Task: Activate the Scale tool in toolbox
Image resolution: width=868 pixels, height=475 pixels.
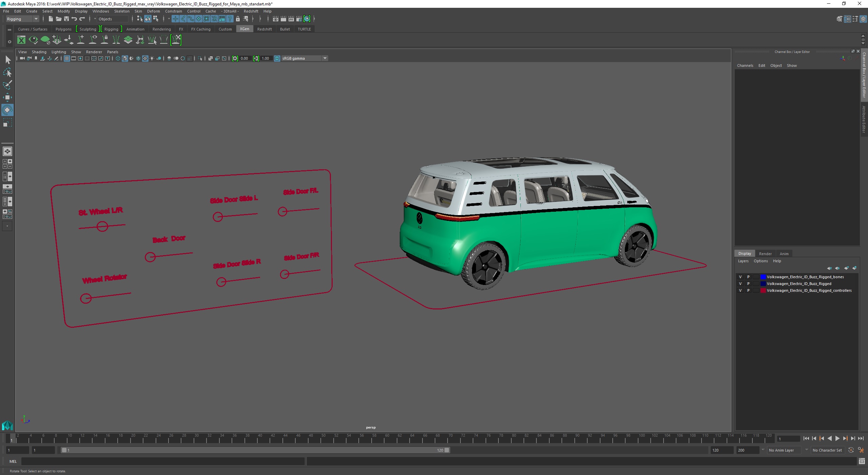Action: 7,122
